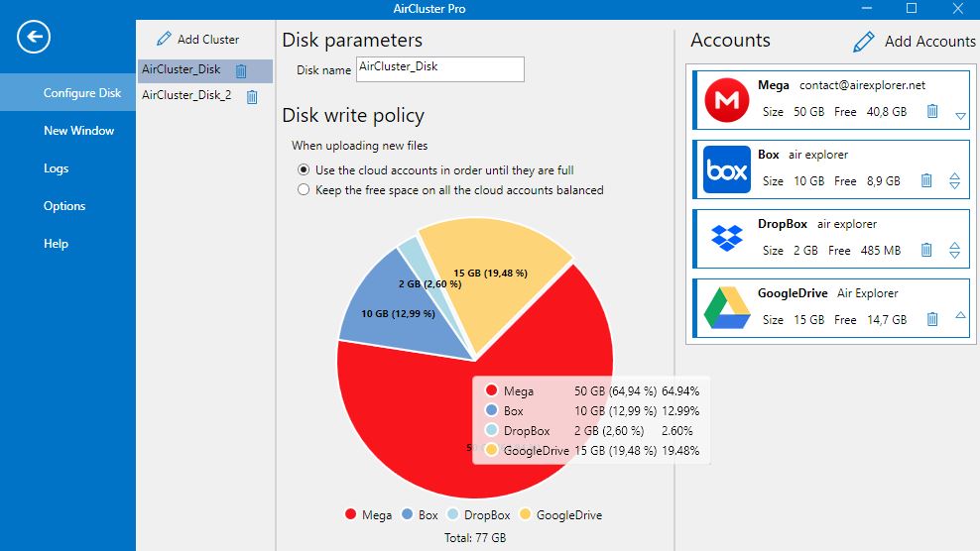Open Help from the sidebar
The height and width of the screenshot is (551, 980).
pyautogui.click(x=56, y=244)
